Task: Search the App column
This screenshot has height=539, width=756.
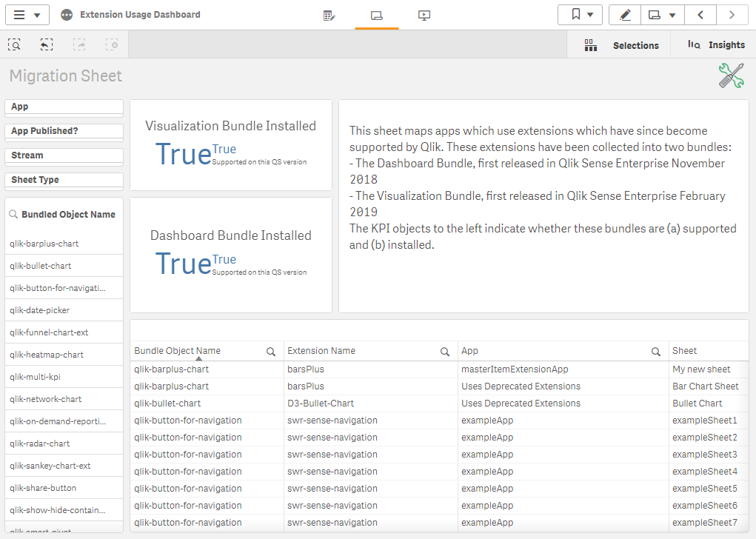Action: click(x=656, y=352)
